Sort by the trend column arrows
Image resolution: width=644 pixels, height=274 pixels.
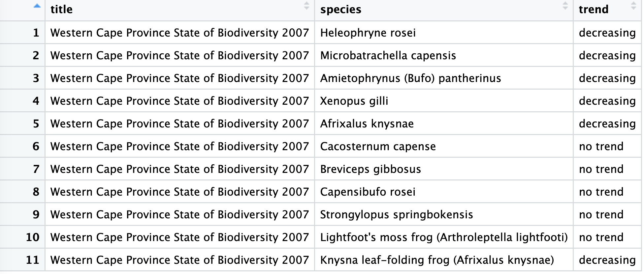(633, 6)
